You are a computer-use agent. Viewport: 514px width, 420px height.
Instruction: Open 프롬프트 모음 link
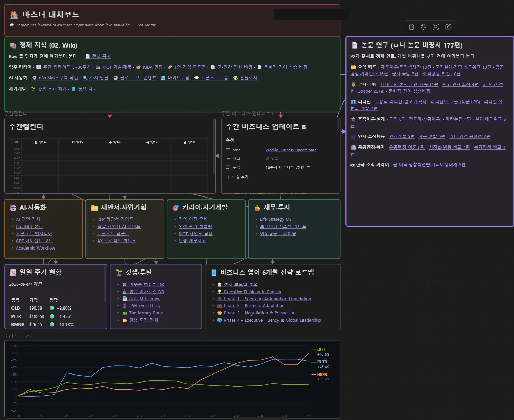click(215, 78)
